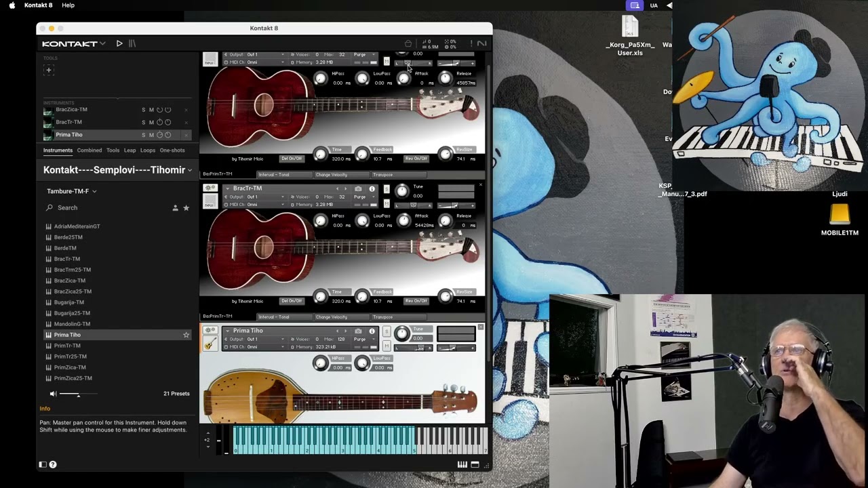
Task: Select the MandolinG-TM preset
Action: tap(72, 324)
